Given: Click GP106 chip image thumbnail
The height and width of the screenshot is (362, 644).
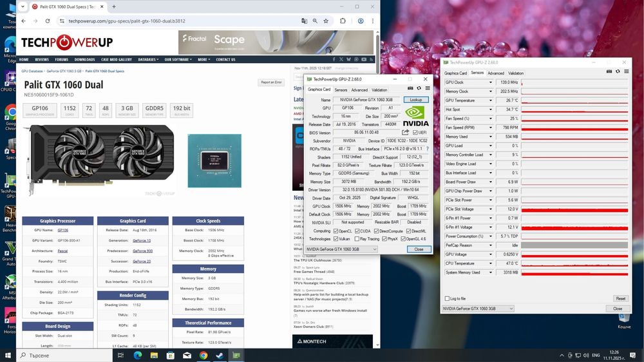Looking at the screenshot, I should (214, 160).
